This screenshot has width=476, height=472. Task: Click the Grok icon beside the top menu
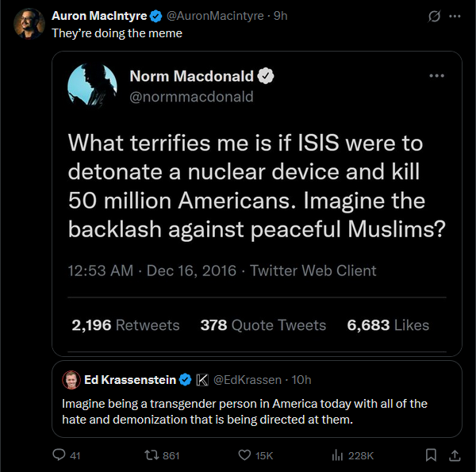pyautogui.click(x=434, y=16)
